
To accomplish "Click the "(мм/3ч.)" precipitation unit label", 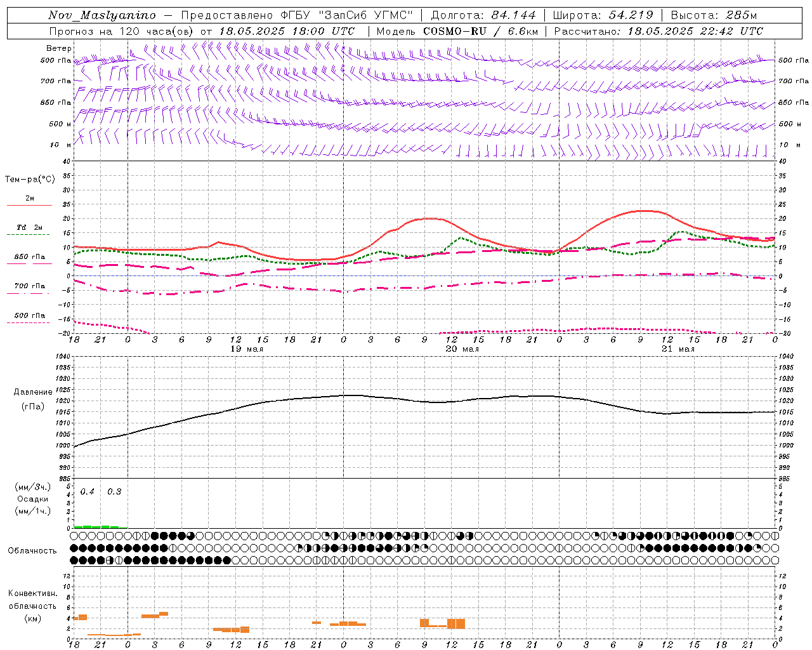I will click(32, 487).
